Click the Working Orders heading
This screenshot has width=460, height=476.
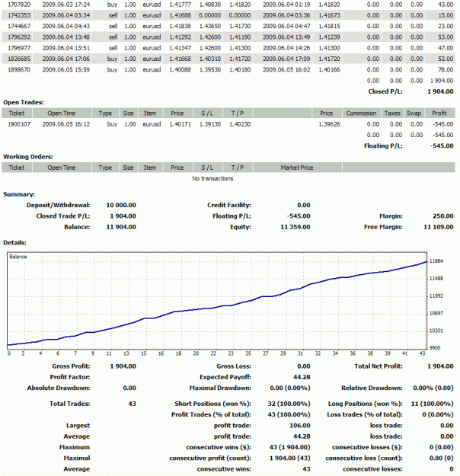click(x=28, y=157)
